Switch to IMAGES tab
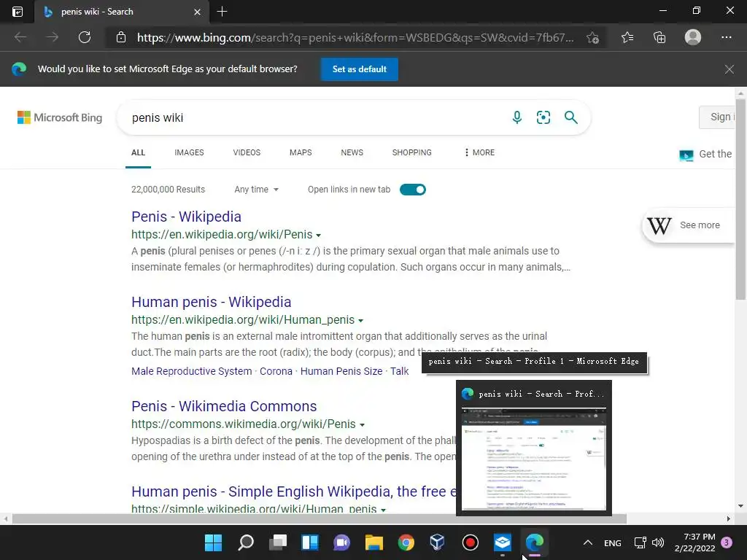Viewport: 747px width, 560px height. tap(189, 152)
